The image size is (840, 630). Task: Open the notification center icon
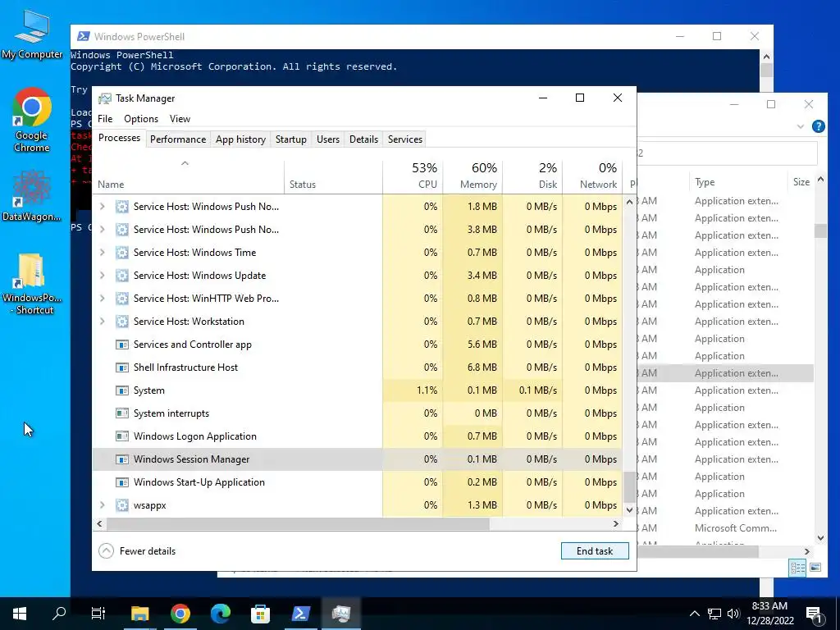point(815,614)
